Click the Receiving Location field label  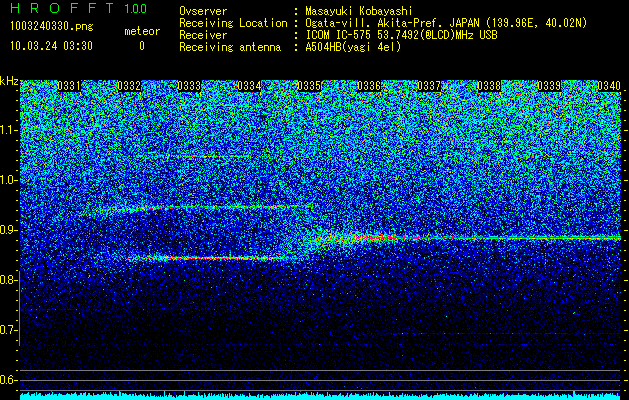click(233, 23)
